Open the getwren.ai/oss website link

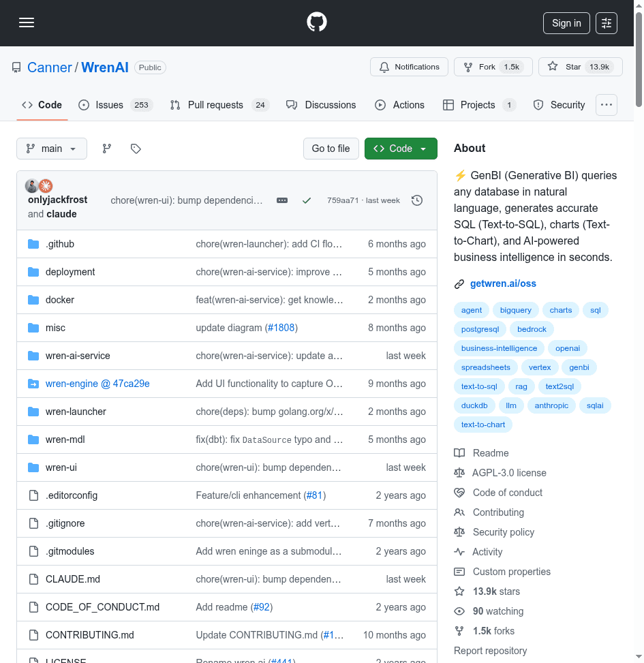(503, 283)
